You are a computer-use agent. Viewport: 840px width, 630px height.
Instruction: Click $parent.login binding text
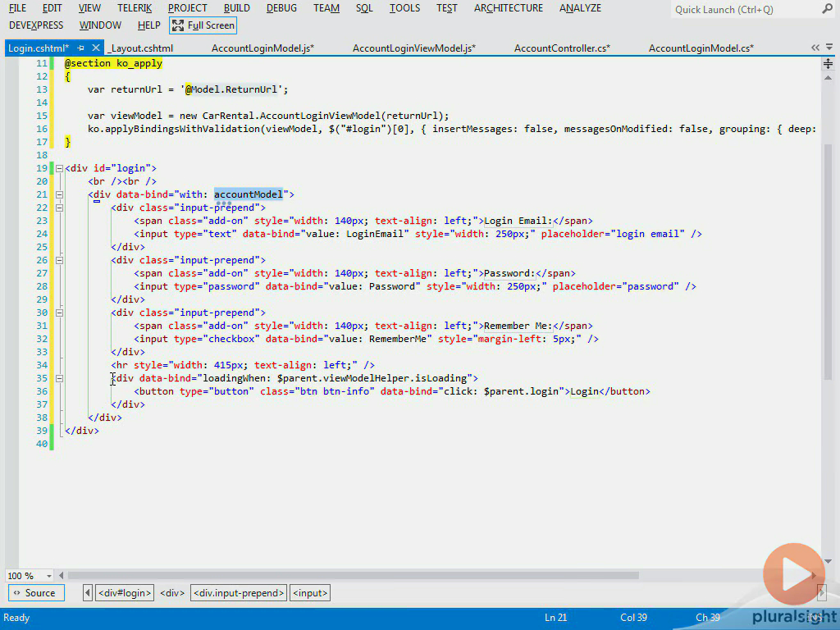point(521,391)
